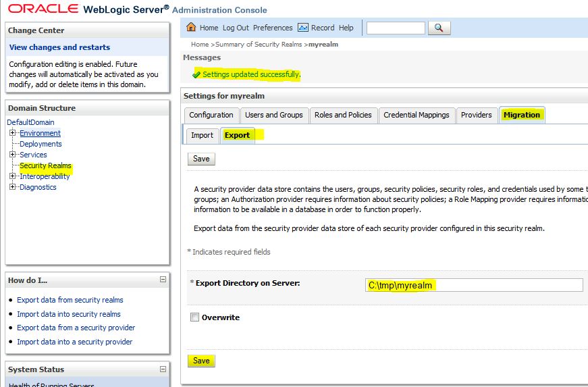The height and width of the screenshot is (387, 588).
Task: Open Preferences from toolbar
Action: tap(273, 28)
